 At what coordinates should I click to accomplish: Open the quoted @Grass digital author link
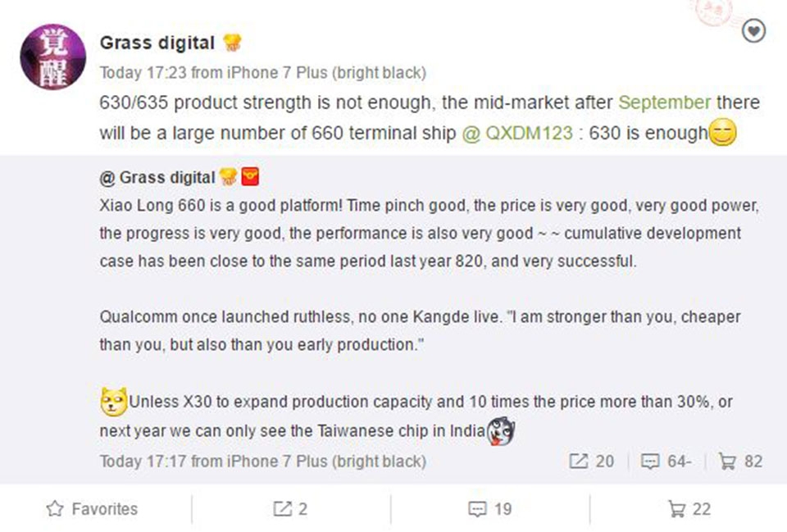click(157, 178)
